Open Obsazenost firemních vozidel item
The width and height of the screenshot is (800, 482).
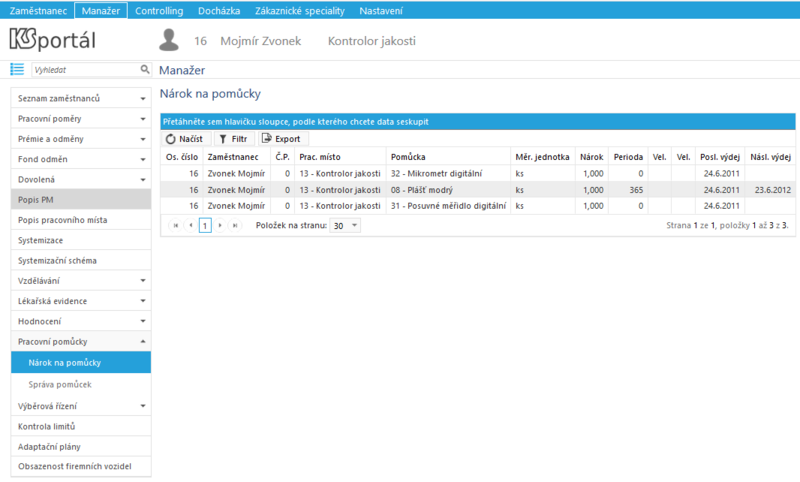tap(81, 466)
